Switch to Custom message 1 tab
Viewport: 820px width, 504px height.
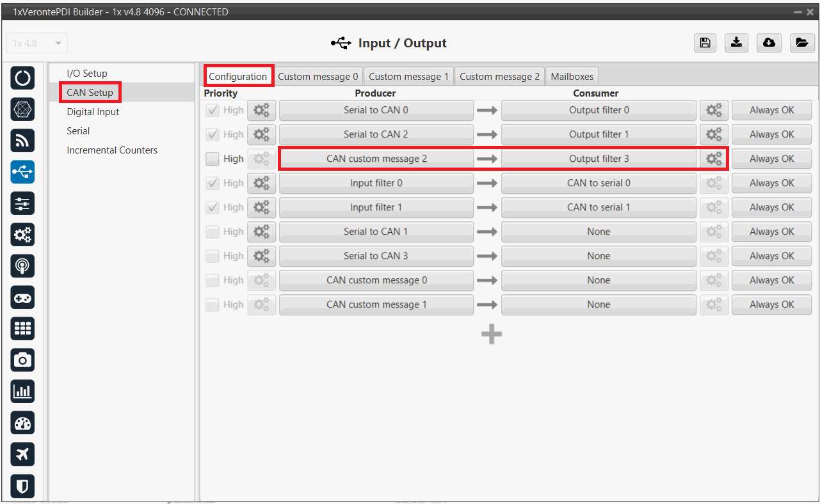pos(408,77)
